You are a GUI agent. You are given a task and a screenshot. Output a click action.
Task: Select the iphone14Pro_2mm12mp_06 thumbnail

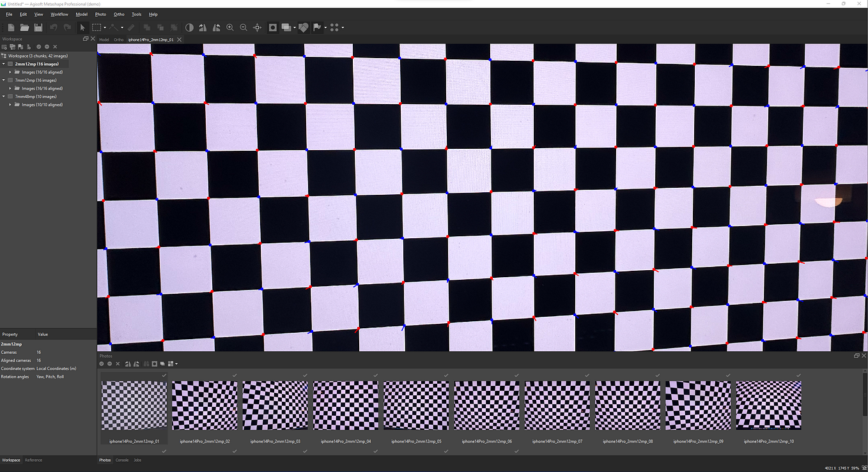point(486,404)
